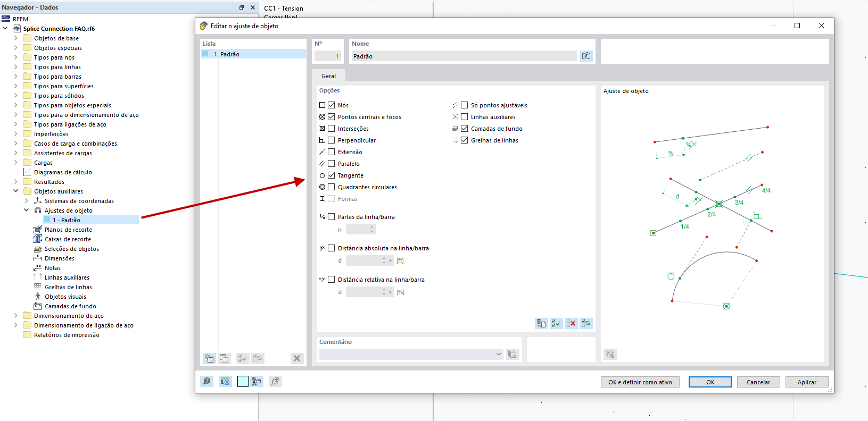Click the color and display properties icon
Image resolution: width=868 pixels, height=421 pixels.
tap(257, 381)
